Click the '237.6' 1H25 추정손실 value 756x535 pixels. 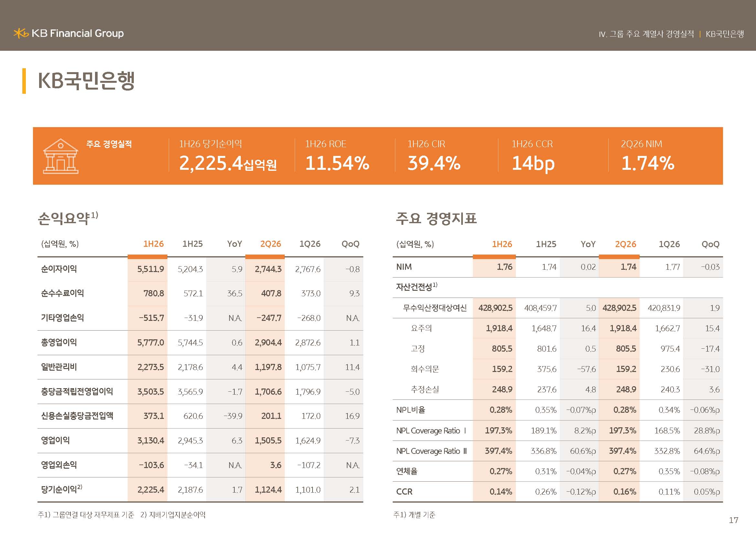click(x=547, y=390)
